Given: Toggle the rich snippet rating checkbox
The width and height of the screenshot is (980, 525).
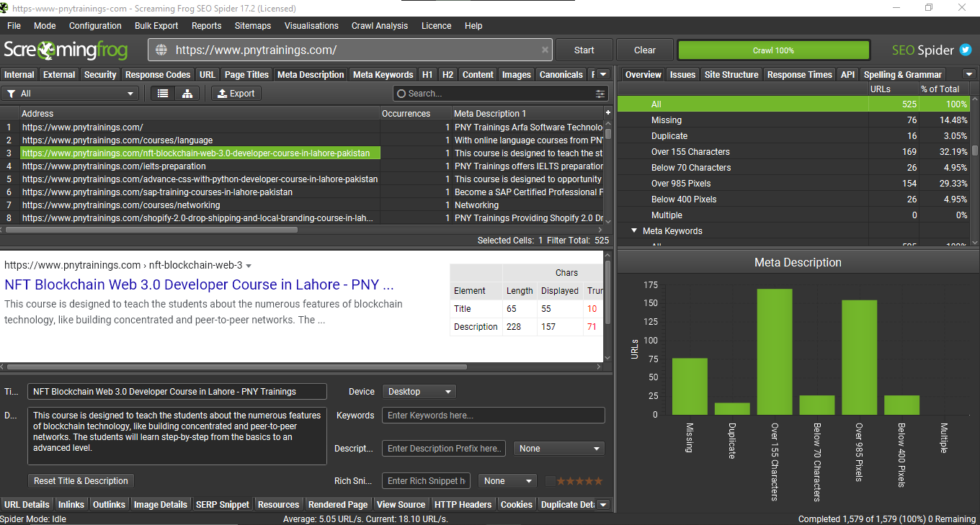Looking at the screenshot, I should (x=551, y=481).
